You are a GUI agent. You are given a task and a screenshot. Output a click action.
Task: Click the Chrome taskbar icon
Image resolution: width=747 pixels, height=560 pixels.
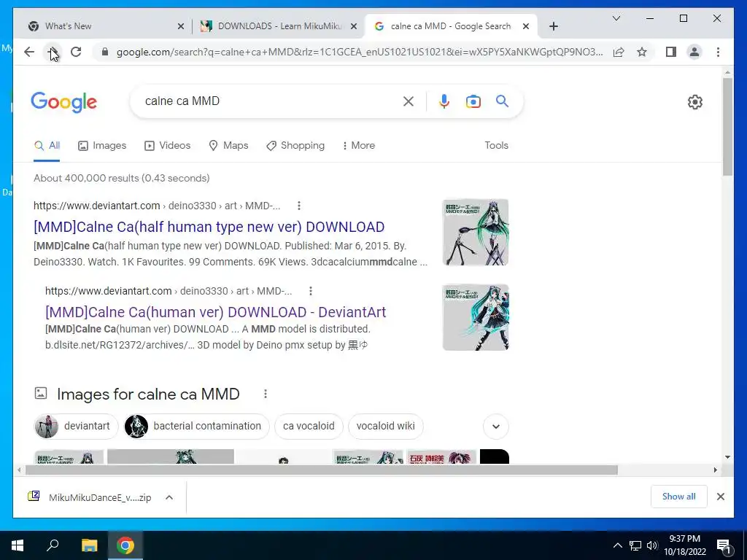click(x=125, y=545)
